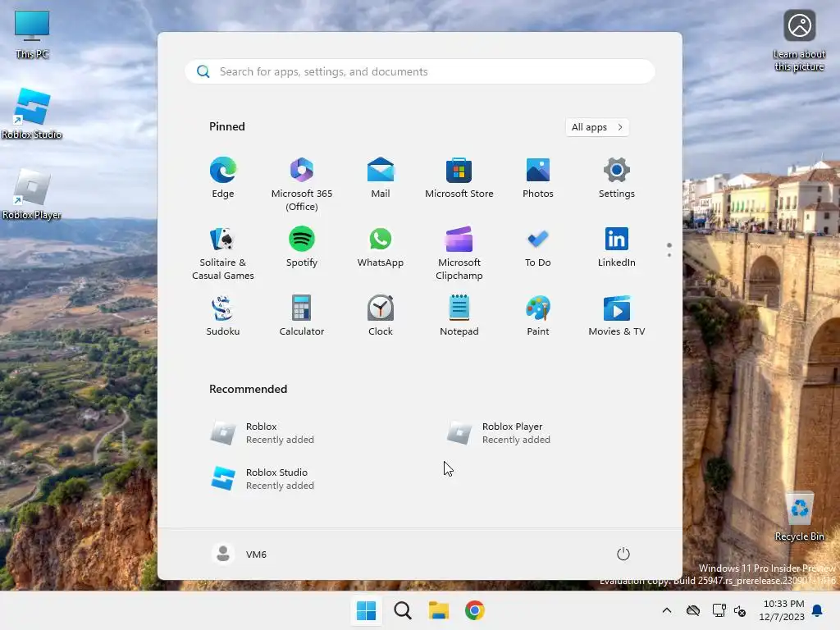This screenshot has width=840, height=630.
Task: Open the power options button
Action: point(623,554)
